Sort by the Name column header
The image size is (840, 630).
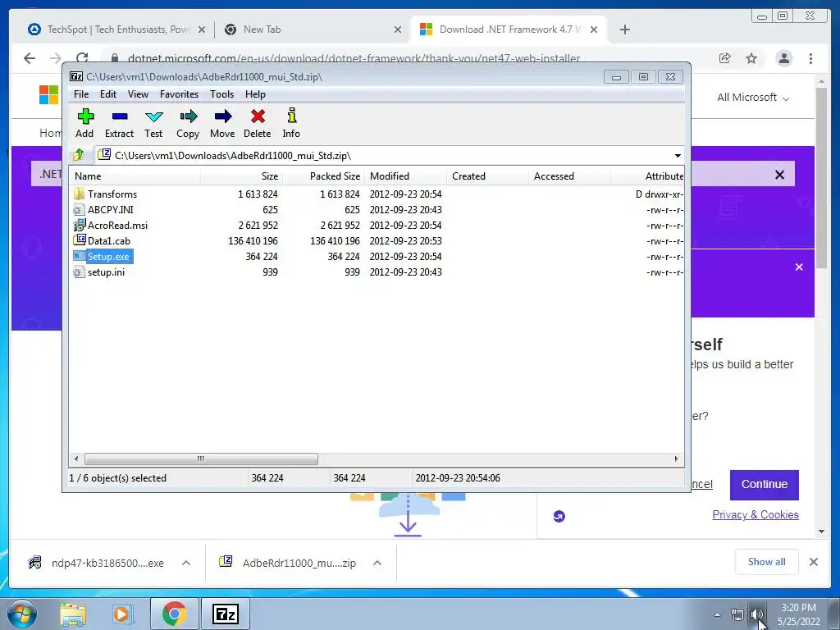coord(135,176)
